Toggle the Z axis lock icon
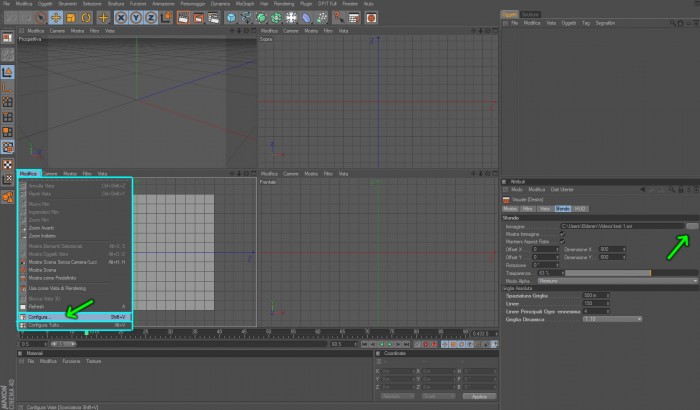 pos(151,18)
